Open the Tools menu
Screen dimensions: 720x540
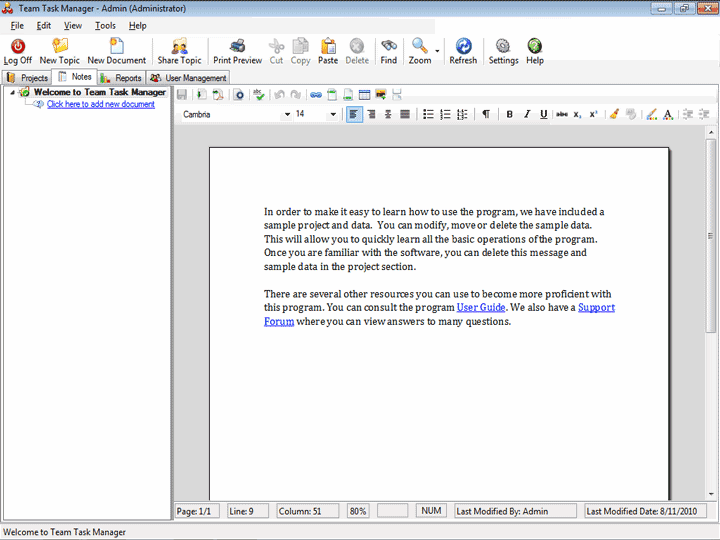pos(105,25)
